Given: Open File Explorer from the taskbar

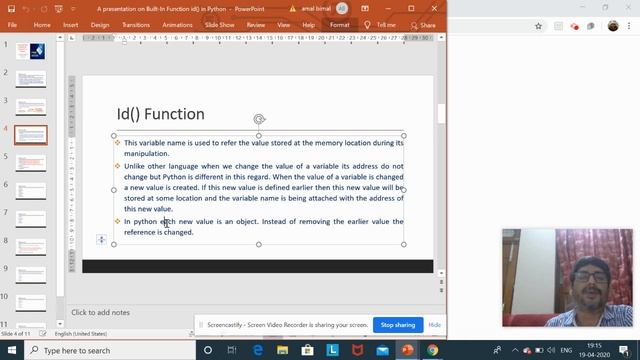Looking at the screenshot, I should (282, 350).
